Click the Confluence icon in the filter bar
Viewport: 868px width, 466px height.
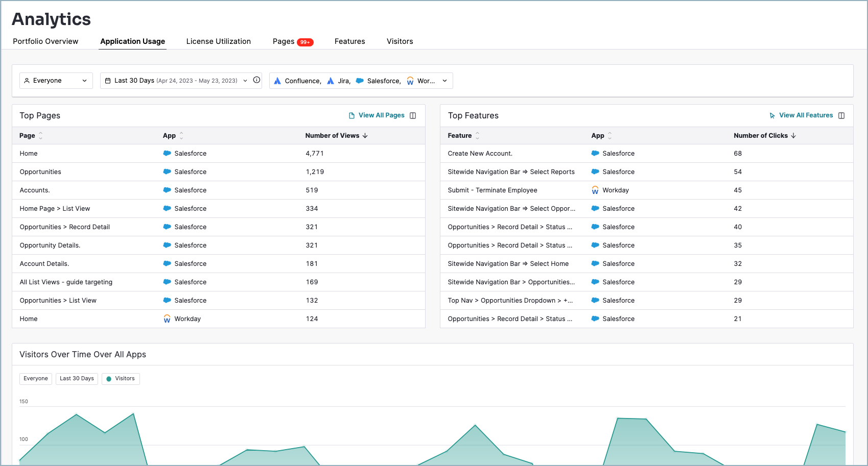[277, 81]
